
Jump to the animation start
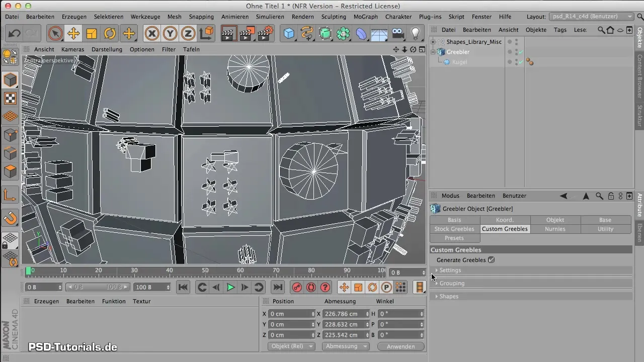pos(183,287)
